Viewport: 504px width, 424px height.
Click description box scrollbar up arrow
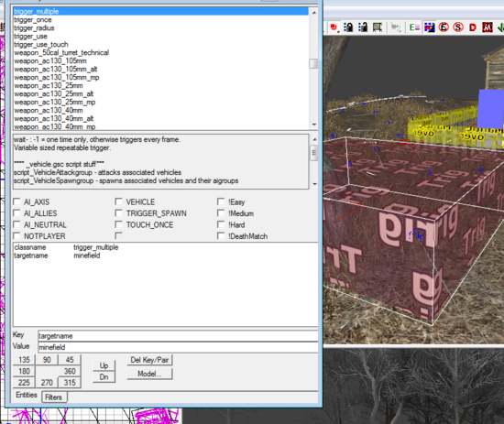point(313,139)
